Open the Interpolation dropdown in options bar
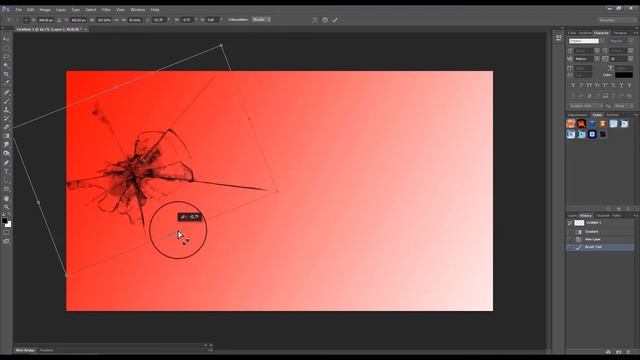This screenshot has width=640, height=360. point(261,20)
